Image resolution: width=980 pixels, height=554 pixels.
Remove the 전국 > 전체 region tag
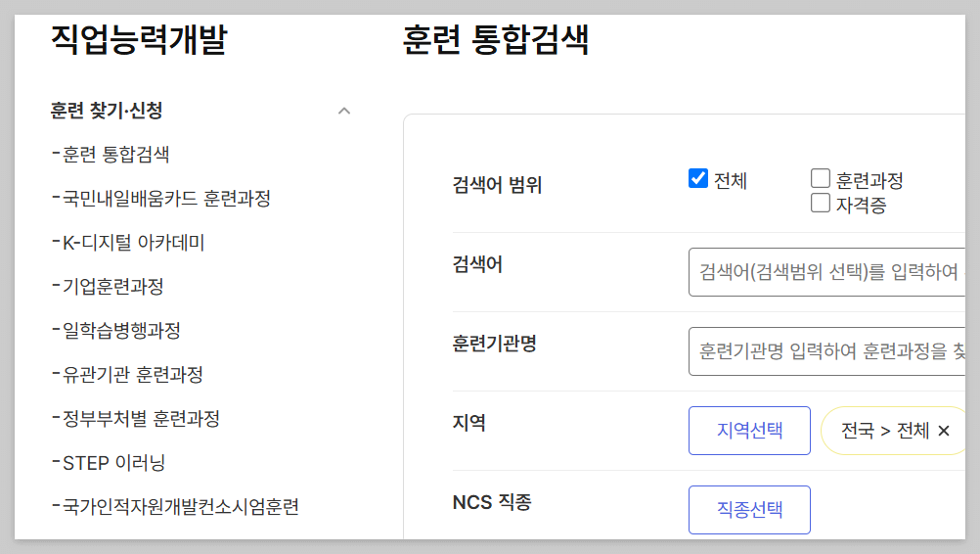944,431
